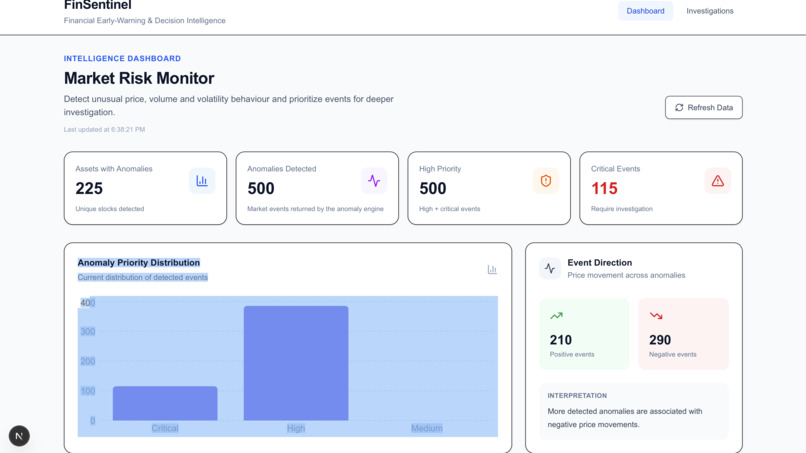The image size is (806, 453).
Task: Click the 400 y-axis label
Action: (x=87, y=303)
